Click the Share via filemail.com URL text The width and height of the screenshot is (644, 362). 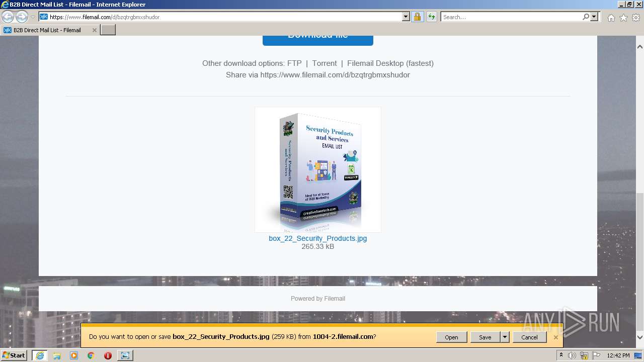click(x=318, y=75)
